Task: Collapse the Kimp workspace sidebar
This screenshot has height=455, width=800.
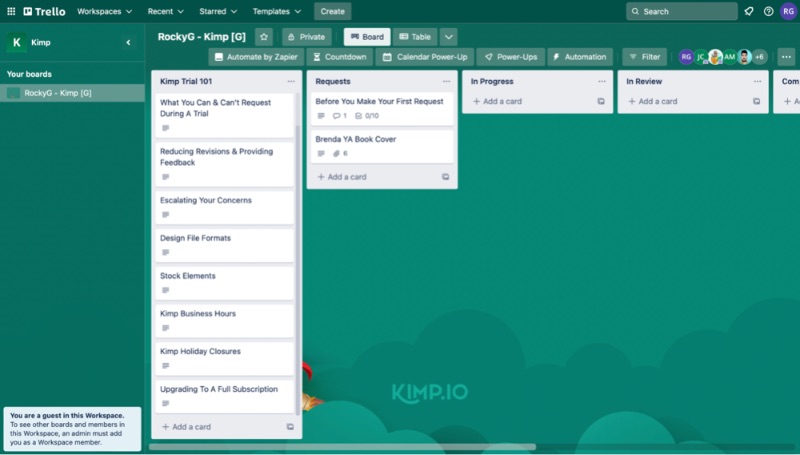Action: point(128,42)
